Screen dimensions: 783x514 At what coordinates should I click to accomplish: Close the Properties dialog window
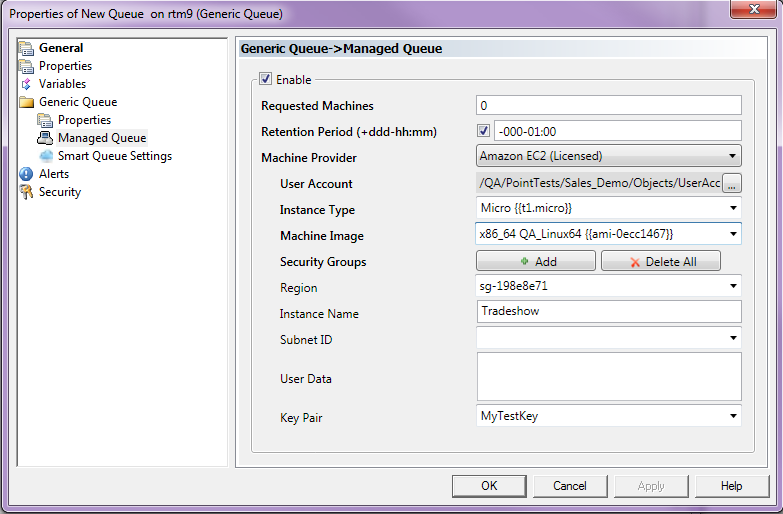point(754,9)
